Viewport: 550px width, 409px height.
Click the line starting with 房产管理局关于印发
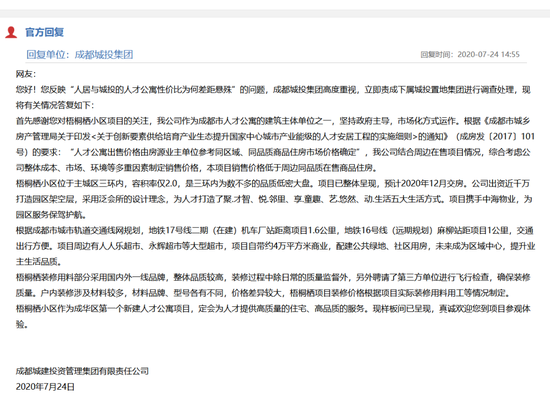coord(275,136)
